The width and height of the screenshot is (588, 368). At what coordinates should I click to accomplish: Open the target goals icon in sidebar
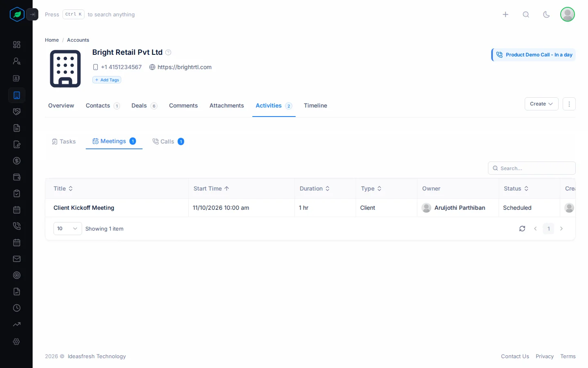tap(17, 275)
